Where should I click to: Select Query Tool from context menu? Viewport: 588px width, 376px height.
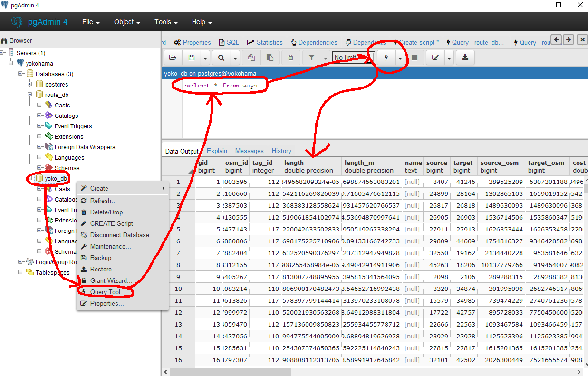click(107, 292)
